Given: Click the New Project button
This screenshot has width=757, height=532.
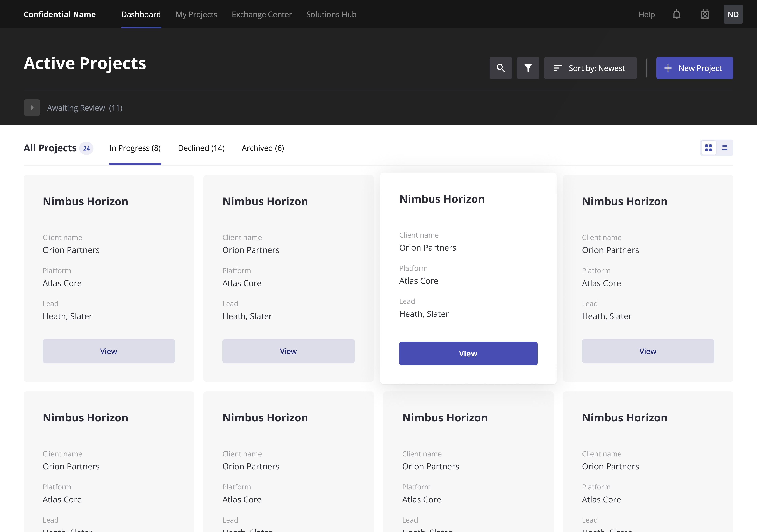Looking at the screenshot, I should coord(695,68).
